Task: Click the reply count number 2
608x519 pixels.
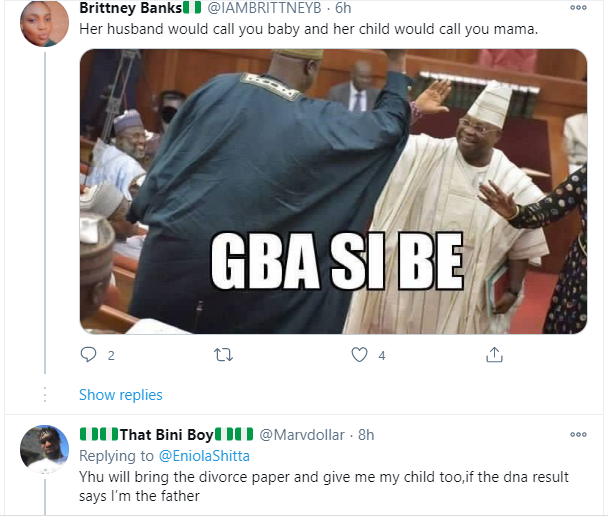Action: [x=111, y=355]
